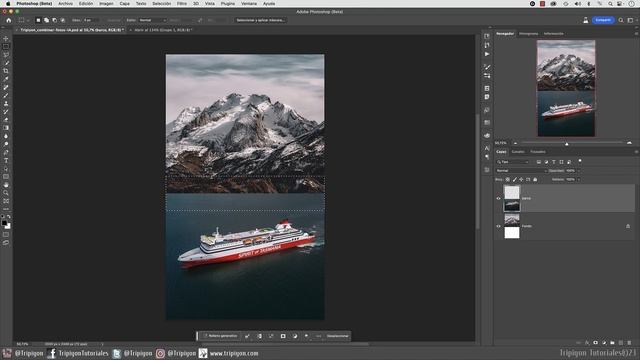Click Deseleccionar button in contextual taskbar

pyautogui.click(x=338, y=336)
